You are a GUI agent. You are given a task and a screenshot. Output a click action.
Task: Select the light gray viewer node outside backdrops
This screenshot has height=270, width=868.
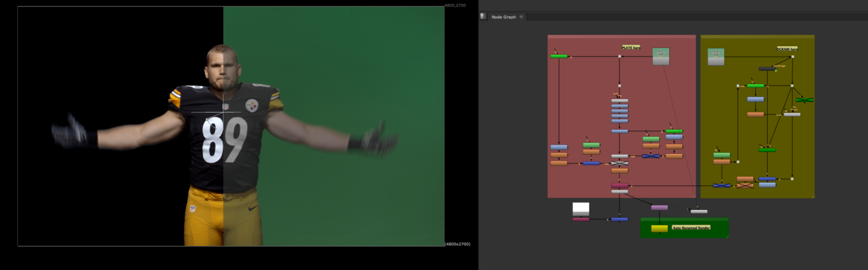[698, 211]
